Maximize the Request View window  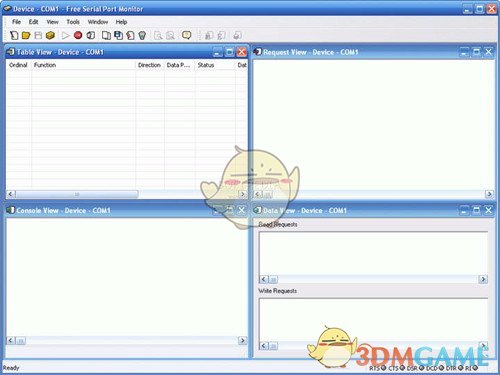pyautogui.click(x=476, y=52)
